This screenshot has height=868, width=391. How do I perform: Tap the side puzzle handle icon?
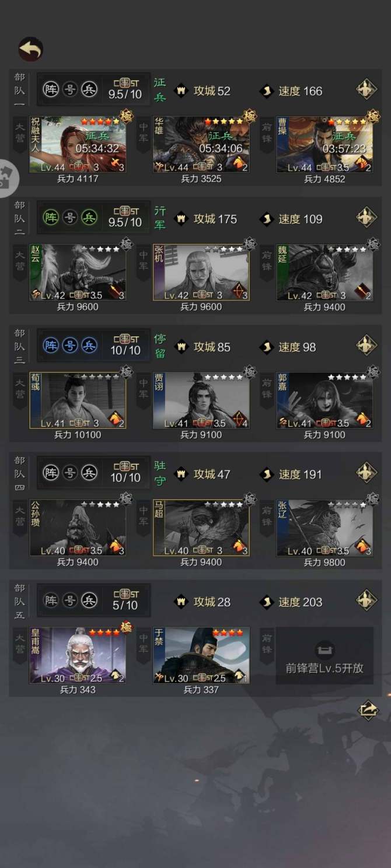[5, 174]
